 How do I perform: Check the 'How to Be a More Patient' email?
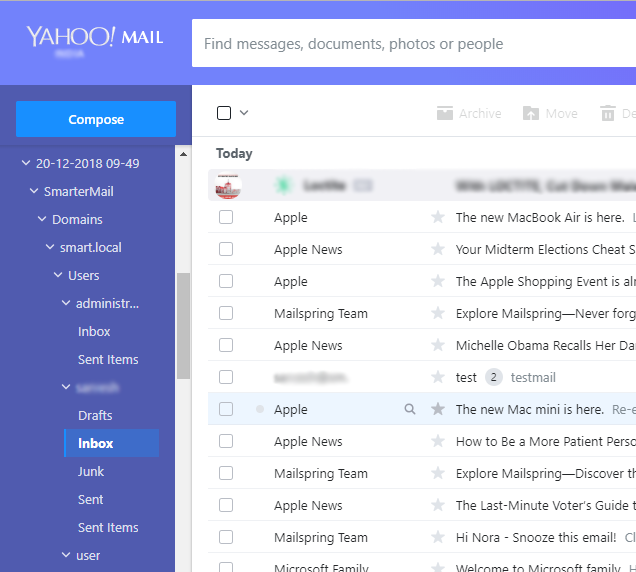[x=226, y=441]
